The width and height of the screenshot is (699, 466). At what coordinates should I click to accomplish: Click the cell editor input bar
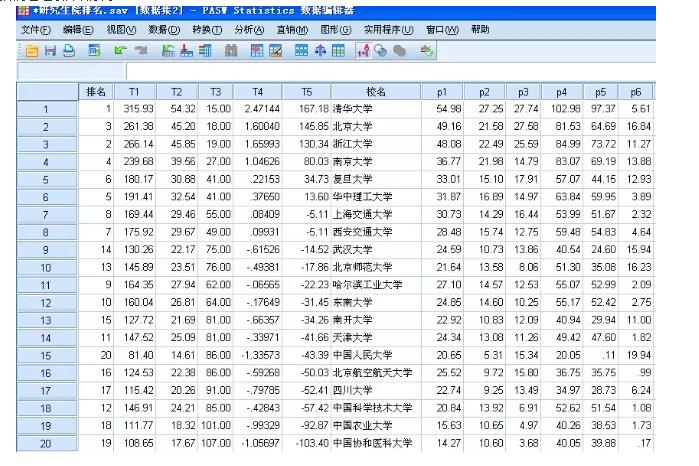(x=391, y=71)
